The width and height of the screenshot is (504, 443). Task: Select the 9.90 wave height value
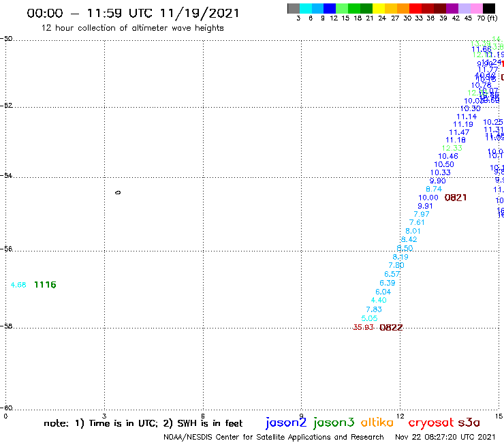438,181
